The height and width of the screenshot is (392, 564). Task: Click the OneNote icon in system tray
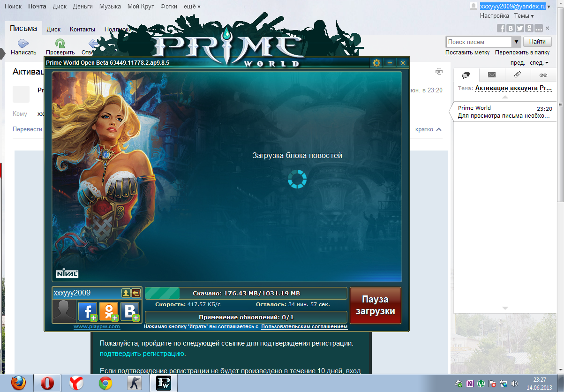(470, 383)
